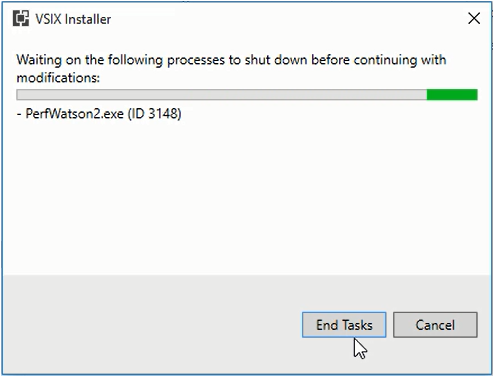Click the blank white area below the process list
494x377 pixels.
(247, 197)
